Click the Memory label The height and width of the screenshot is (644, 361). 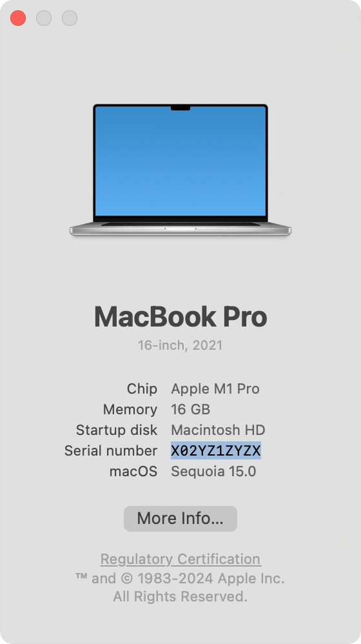pyautogui.click(x=130, y=410)
